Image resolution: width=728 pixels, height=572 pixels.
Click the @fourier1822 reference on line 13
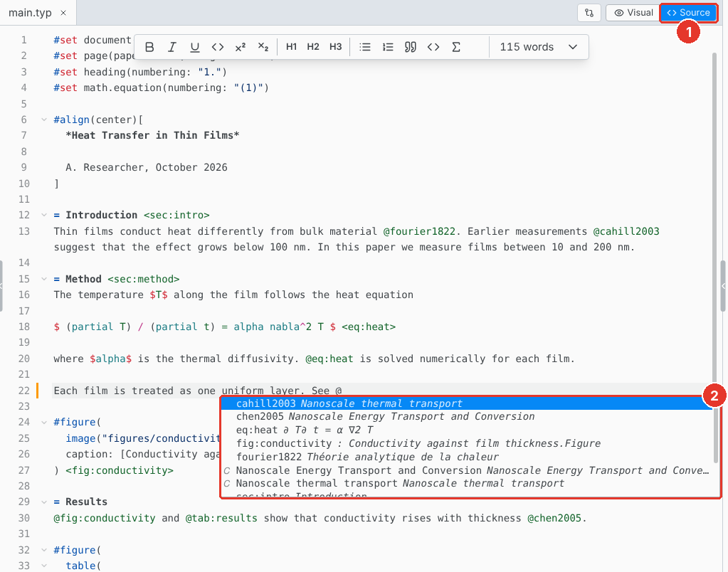pos(419,231)
